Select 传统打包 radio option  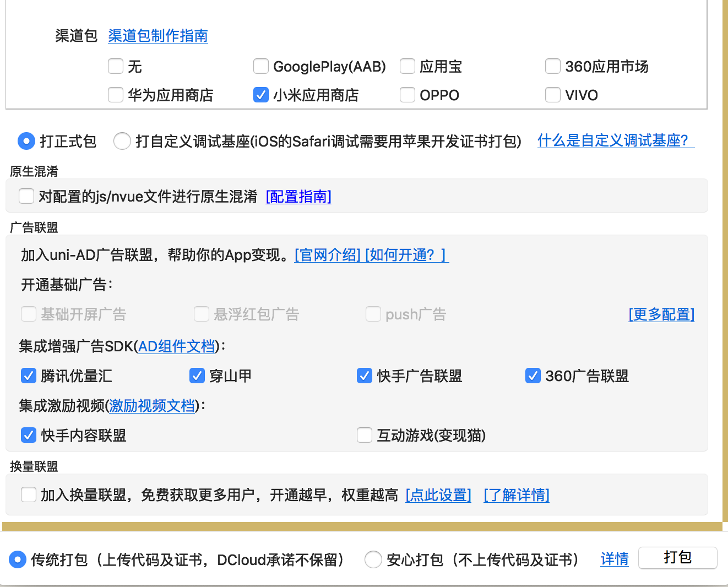click(x=18, y=560)
